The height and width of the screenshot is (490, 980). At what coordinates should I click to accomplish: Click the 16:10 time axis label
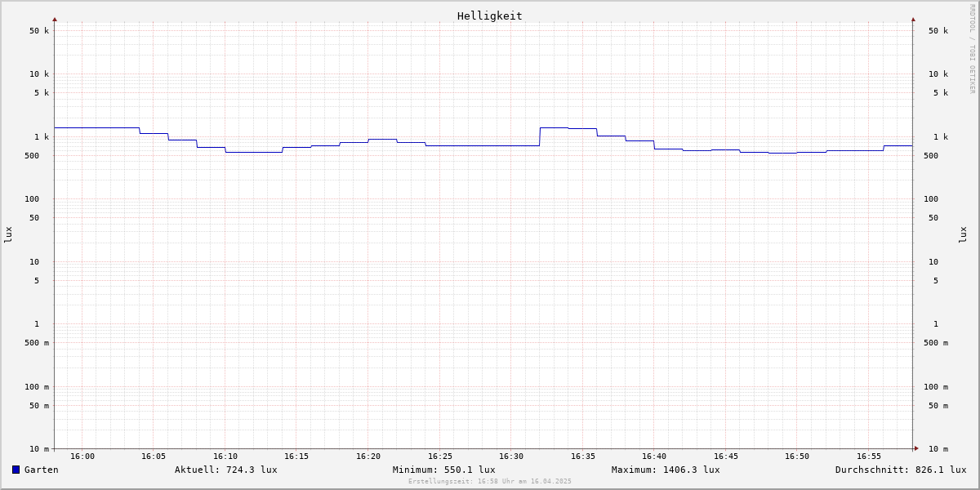[225, 457]
